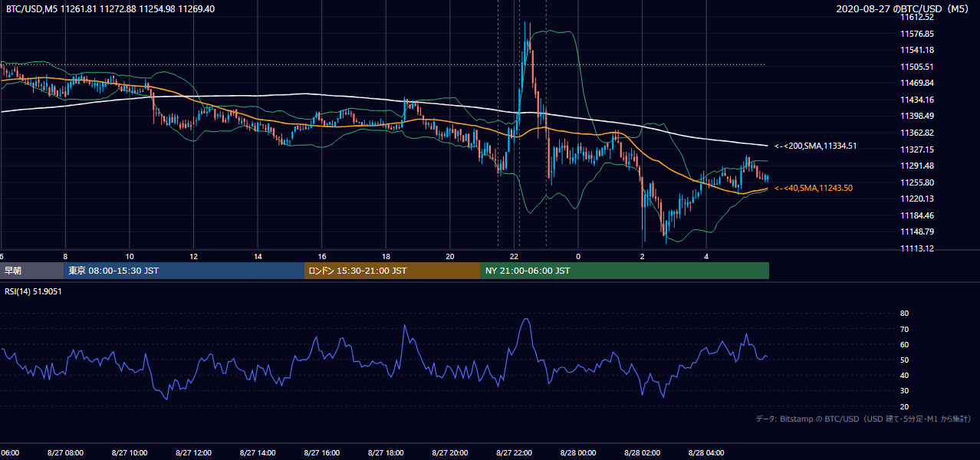980x460 pixels.
Task: Click price axis value 11327.15
Action: point(918,149)
